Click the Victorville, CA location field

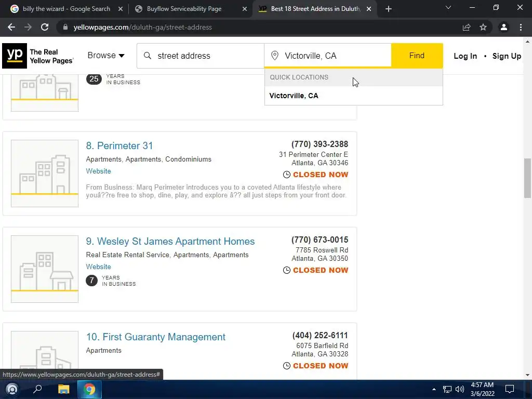328,56
